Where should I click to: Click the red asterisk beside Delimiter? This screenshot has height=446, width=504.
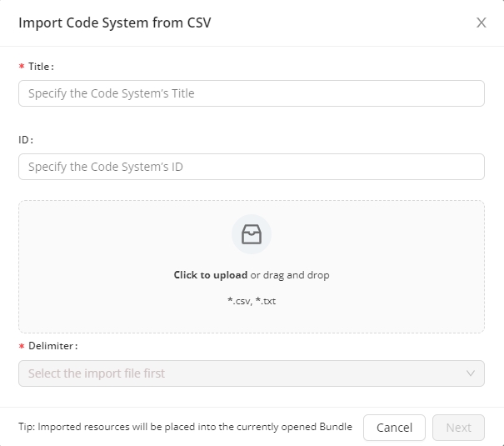pyautogui.click(x=22, y=346)
